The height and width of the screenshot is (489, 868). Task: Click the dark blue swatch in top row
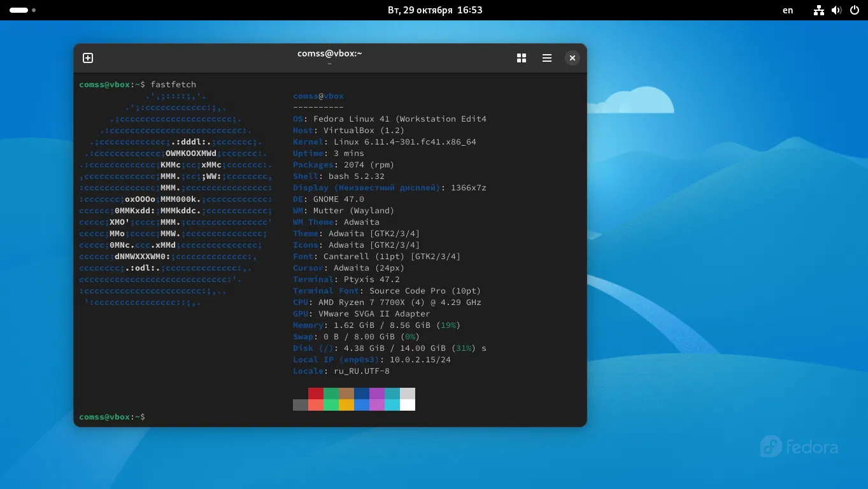click(362, 393)
